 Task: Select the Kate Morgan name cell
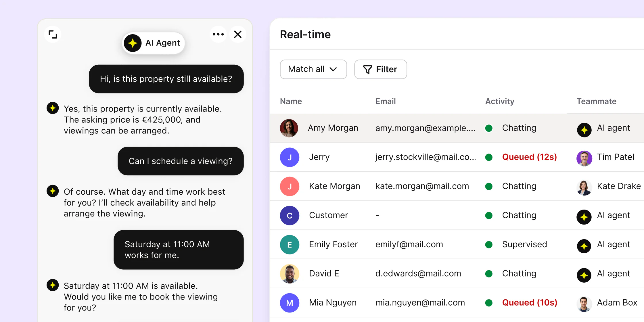pos(334,186)
